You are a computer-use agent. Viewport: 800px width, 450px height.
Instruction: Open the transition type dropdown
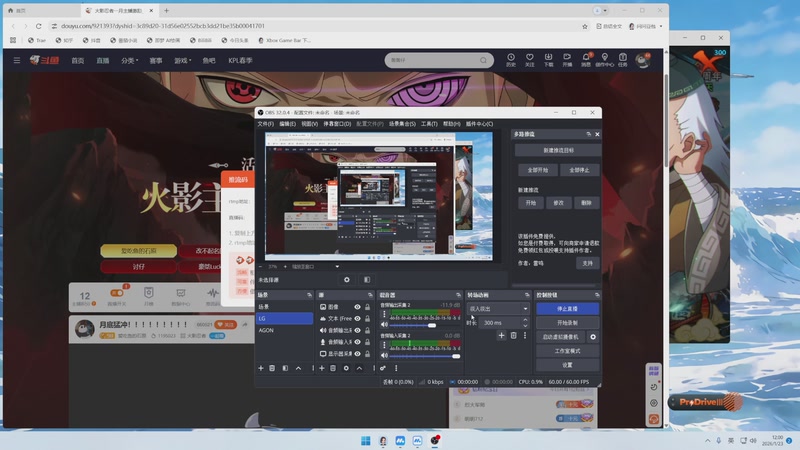(x=498, y=309)
